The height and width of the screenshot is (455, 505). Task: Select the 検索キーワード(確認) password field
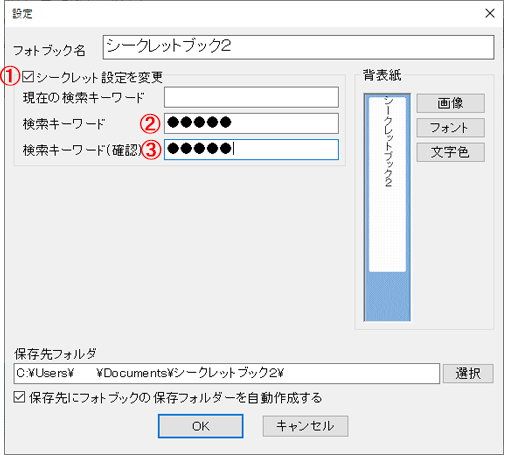pyautogui.click(x=251, y=149)
